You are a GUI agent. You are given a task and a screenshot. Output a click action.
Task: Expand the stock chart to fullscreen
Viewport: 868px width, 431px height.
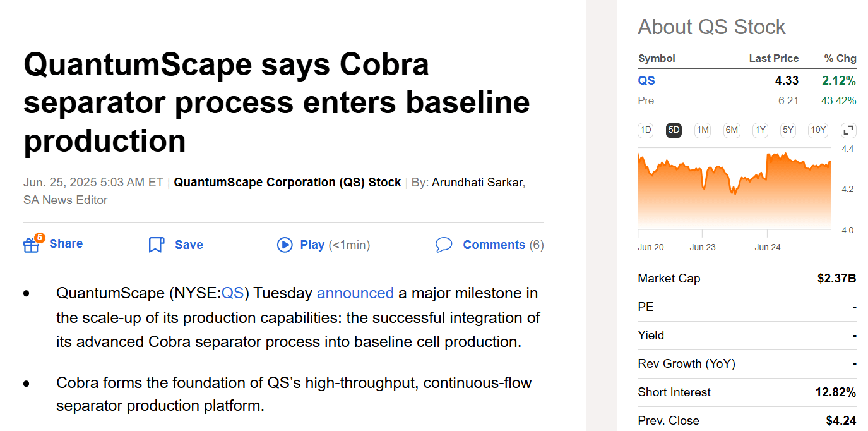[x=848, y=130]
